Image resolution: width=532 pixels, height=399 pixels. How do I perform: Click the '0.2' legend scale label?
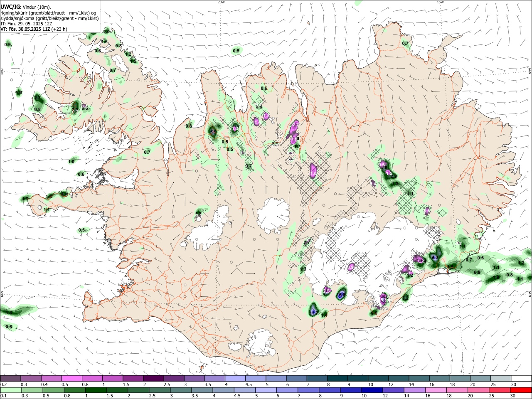point(3,384)
